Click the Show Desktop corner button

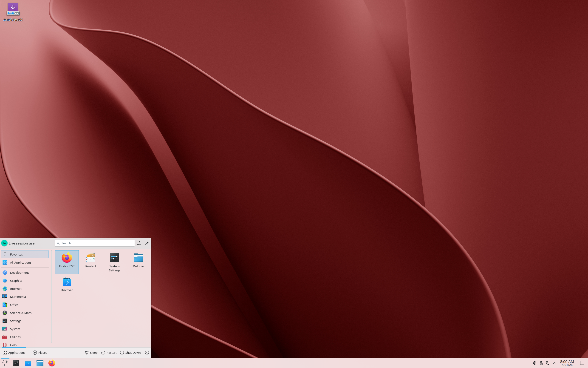click(x=582, y=363)
